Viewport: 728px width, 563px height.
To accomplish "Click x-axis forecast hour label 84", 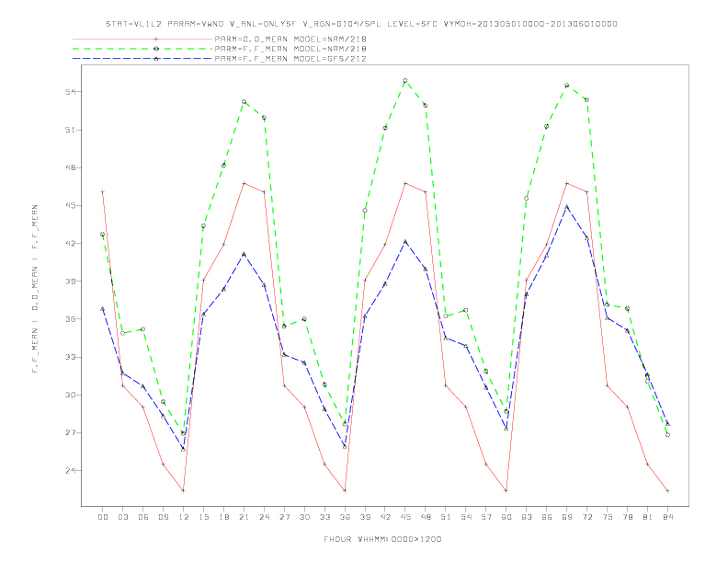I will 668,517.
